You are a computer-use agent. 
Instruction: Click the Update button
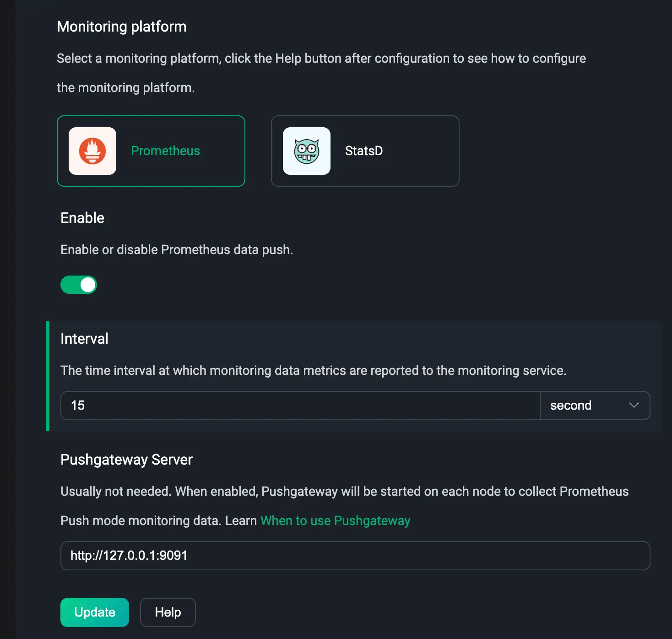pos(94,612)
